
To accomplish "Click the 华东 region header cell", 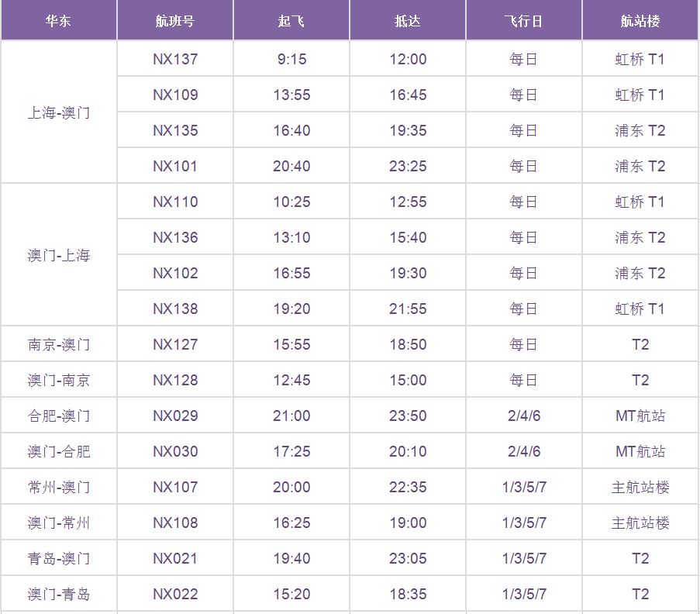I will (58, 21).
